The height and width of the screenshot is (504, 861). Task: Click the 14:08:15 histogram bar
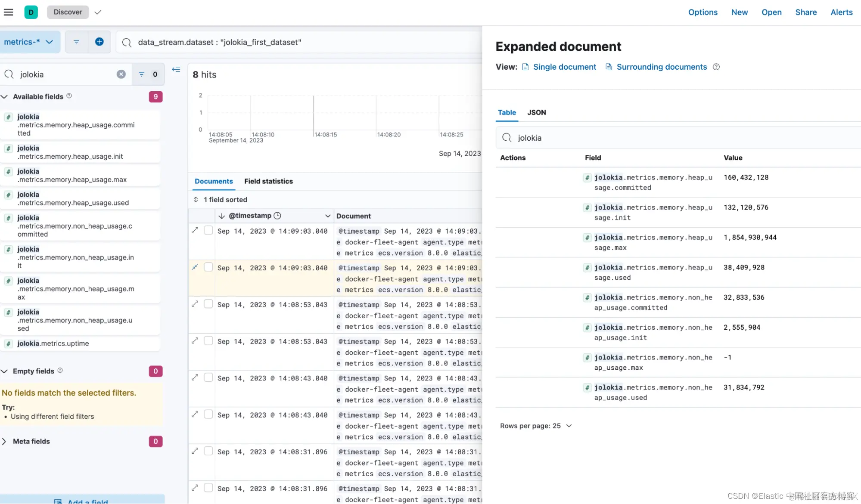[314, 113]
